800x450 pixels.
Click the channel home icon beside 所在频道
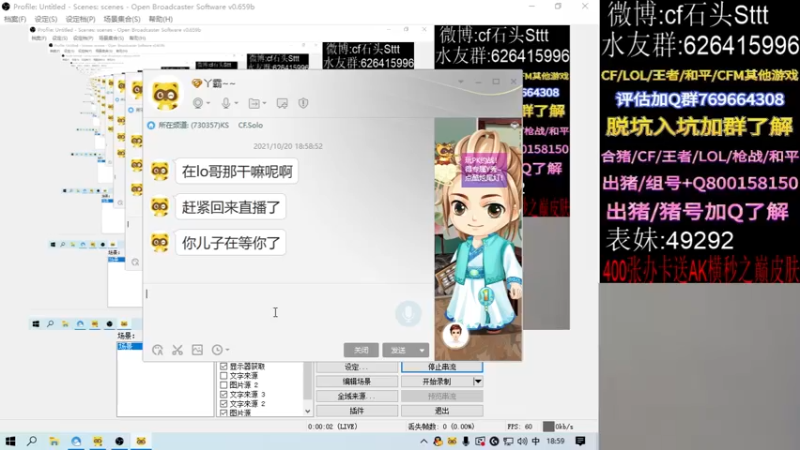(151, 126)
